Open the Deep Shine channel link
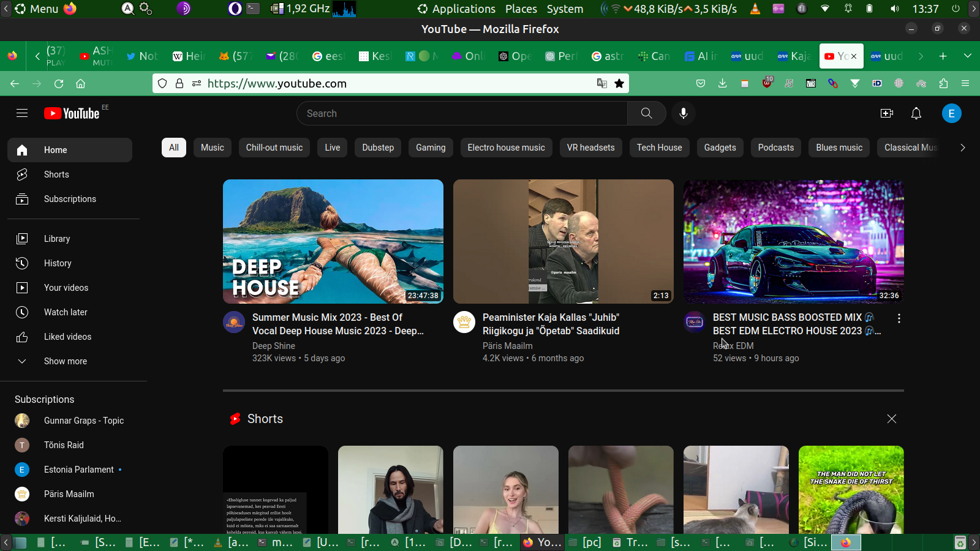This screenshot has width=980, height=551. tap(274, 346)
